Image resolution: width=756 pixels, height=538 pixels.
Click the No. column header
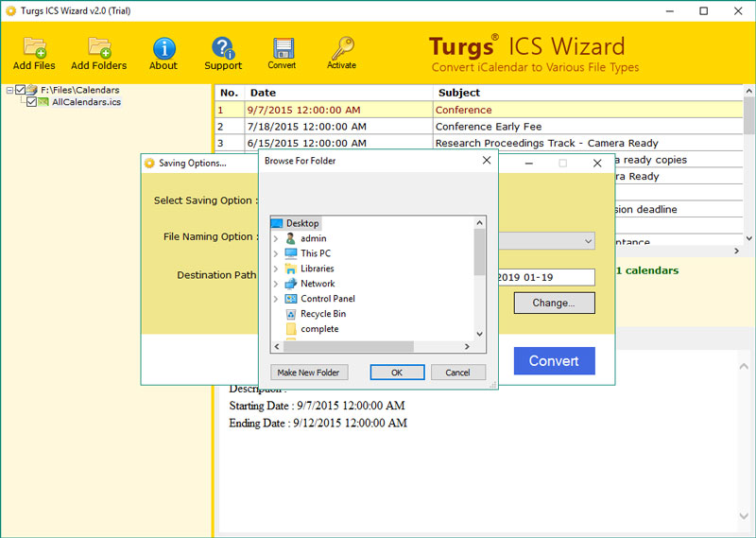[230, 93]
